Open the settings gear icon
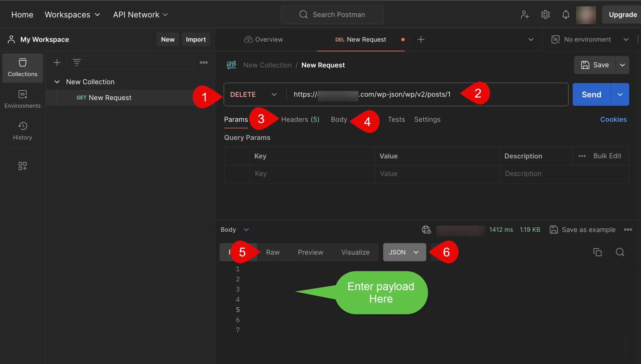641x364 pixels. 545,15
